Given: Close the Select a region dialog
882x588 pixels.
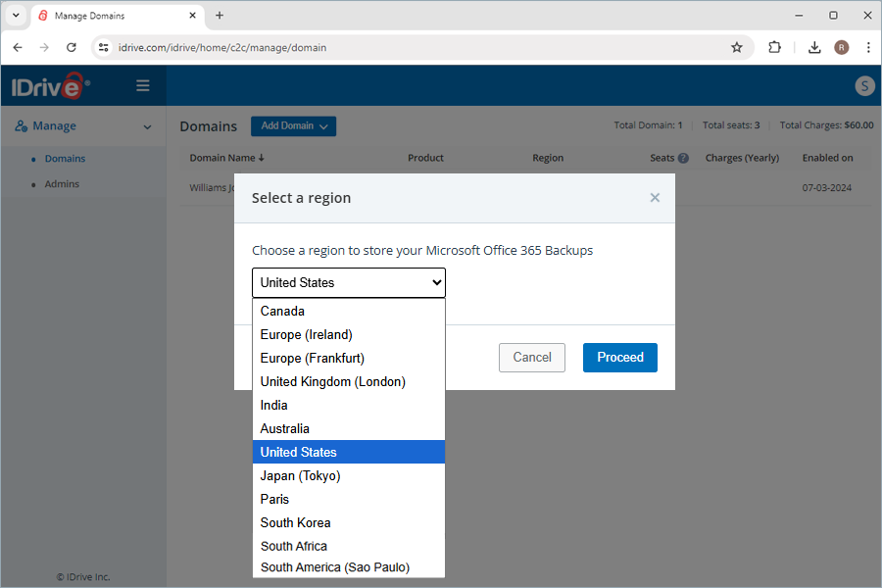Looking at the screenshot, I should point(655,198).
